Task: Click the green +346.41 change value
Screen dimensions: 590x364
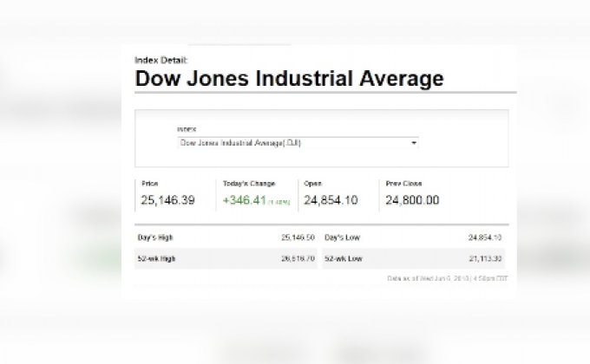Action: coord(245,200)
